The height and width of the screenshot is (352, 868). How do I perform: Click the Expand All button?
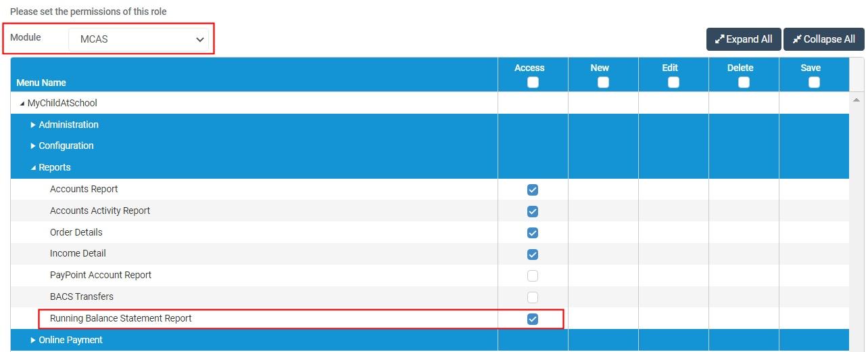tap(744, 39)
